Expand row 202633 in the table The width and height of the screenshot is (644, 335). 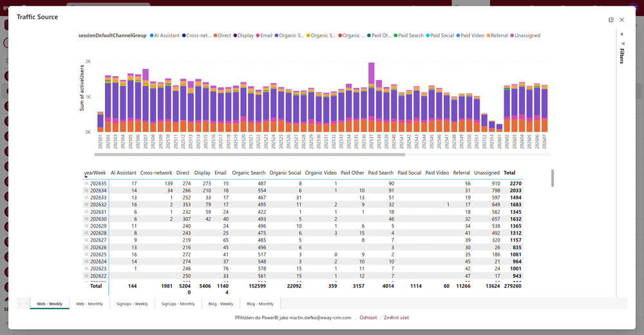(86, 197)
